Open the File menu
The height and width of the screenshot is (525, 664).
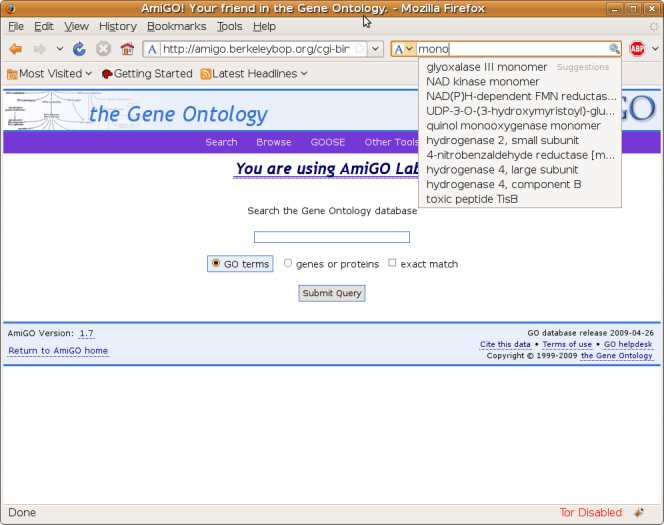[x=16, y=26]
